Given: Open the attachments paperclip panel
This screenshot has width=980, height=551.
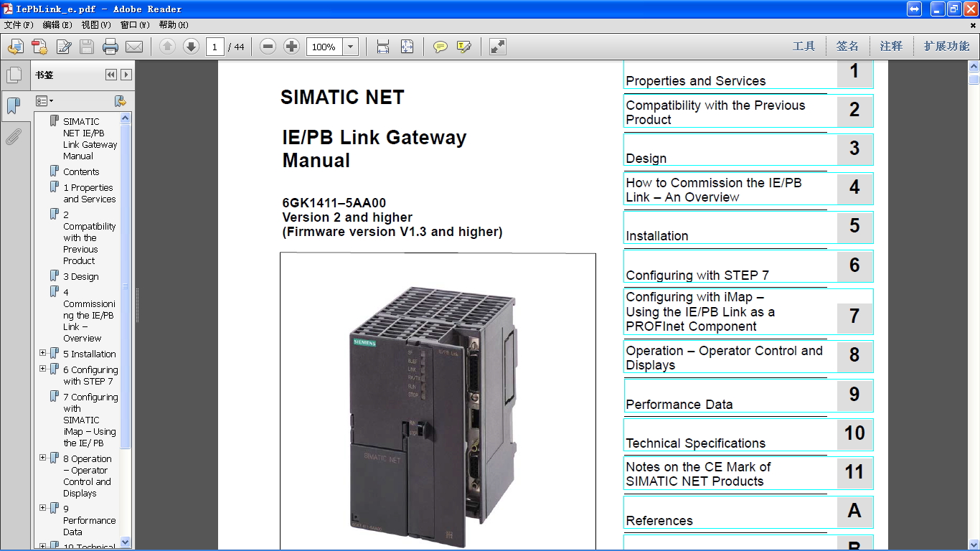Looking at the screenshot, I should coord(14,136).
